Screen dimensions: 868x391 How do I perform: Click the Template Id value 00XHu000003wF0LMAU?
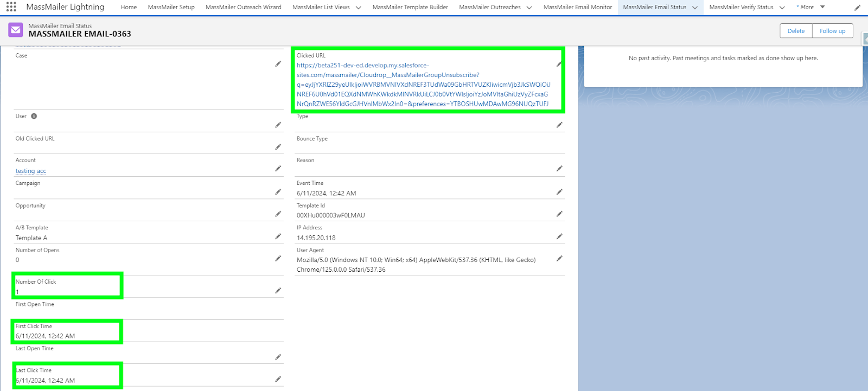tap(330, 215)
